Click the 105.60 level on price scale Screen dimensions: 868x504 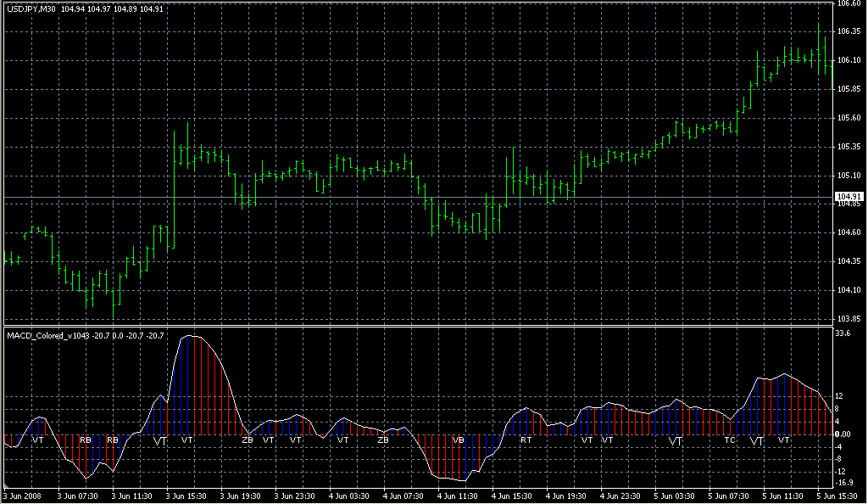(x=849, y=118)
